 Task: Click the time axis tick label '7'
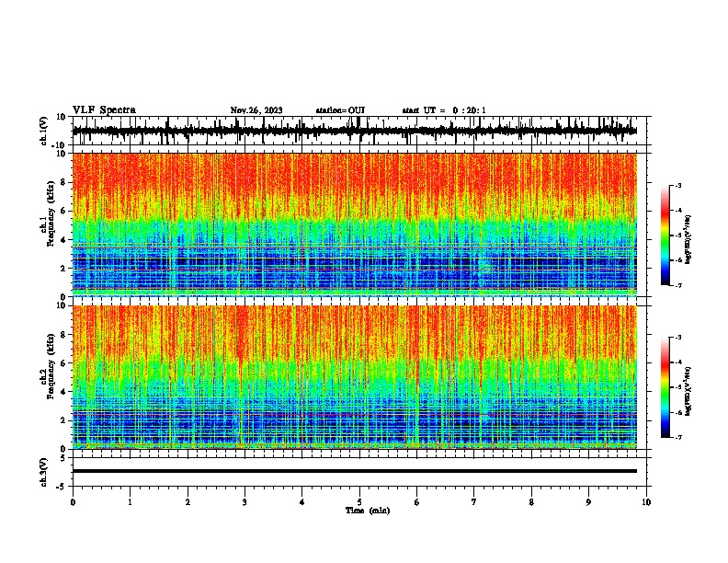(x=474, y=502)
